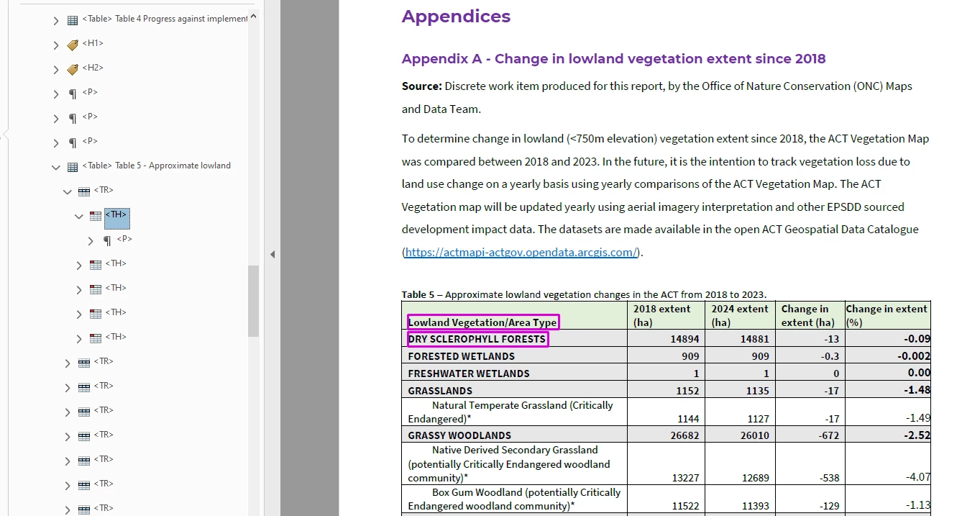Click the paragraph icon of the <P> nested under <TH>
This screenshot has width=980, height=516.
(107, 240)
